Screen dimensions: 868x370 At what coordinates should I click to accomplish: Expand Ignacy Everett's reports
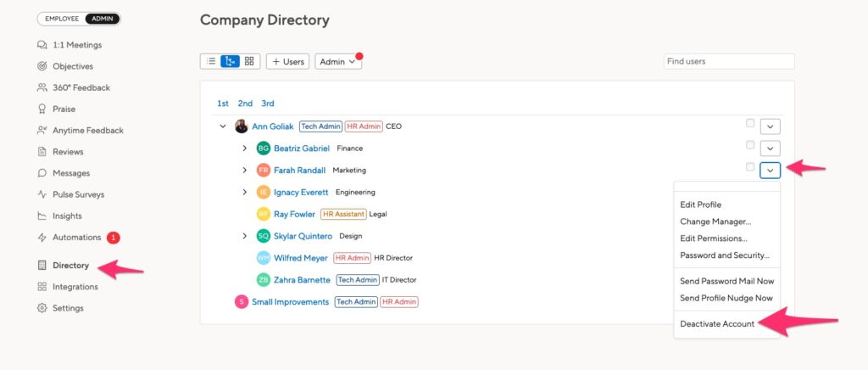(245, 192)
